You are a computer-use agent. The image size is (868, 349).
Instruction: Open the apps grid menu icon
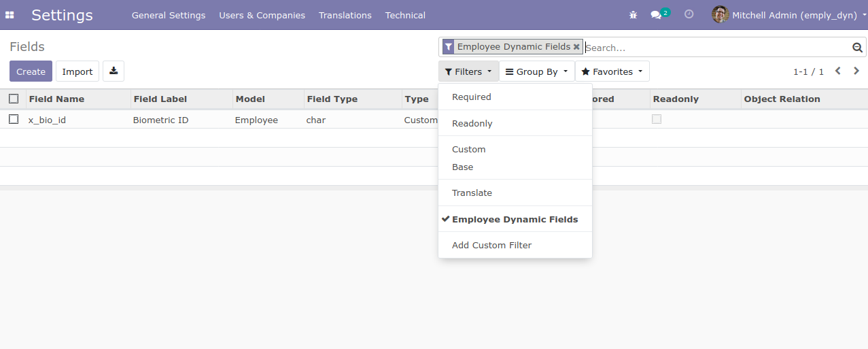[10, 15]
